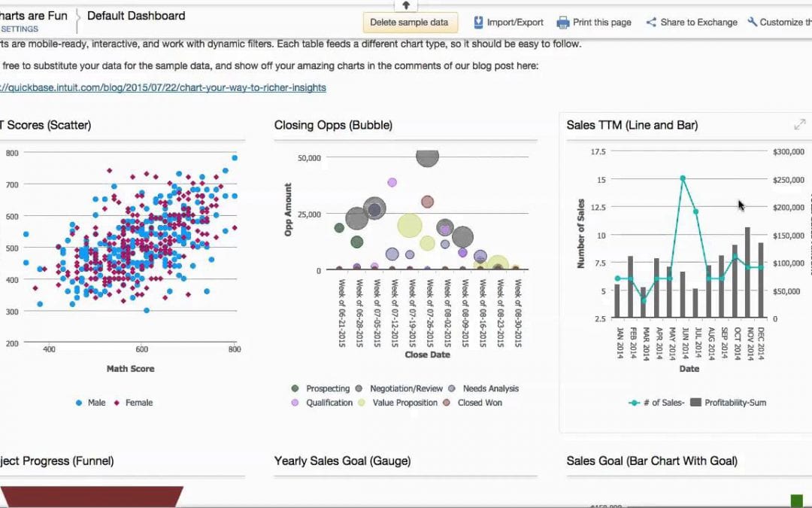Open the quickbase blog link

tap(162, 87)
